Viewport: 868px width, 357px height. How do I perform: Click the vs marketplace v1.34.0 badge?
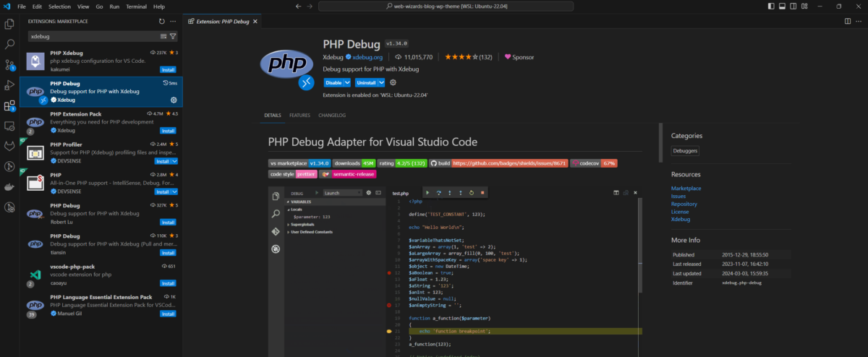(x=299, y=163)
